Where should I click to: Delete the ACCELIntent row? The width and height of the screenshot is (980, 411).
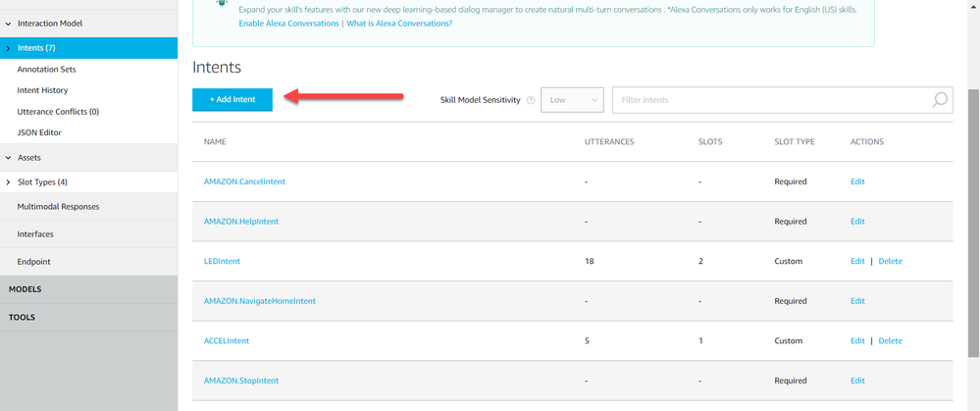click(890, 341)
